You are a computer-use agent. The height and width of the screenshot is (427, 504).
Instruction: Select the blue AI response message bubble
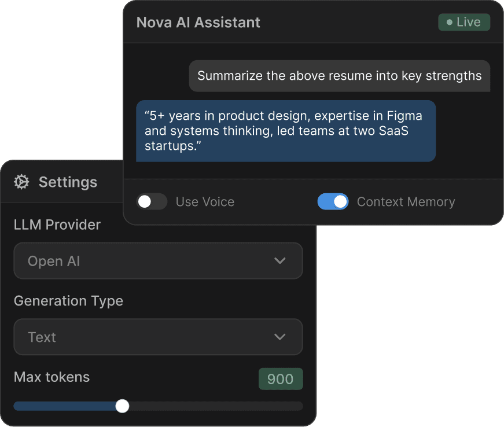(285, 131)
